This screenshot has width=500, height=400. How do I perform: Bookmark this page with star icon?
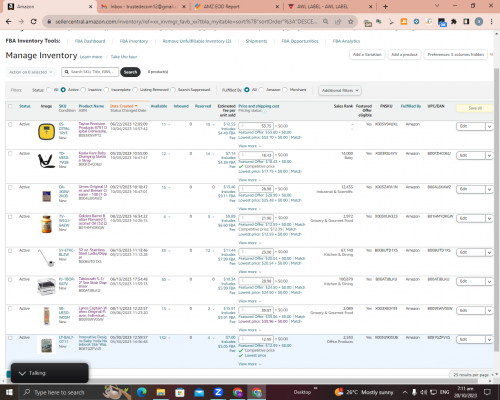[350, 21]
